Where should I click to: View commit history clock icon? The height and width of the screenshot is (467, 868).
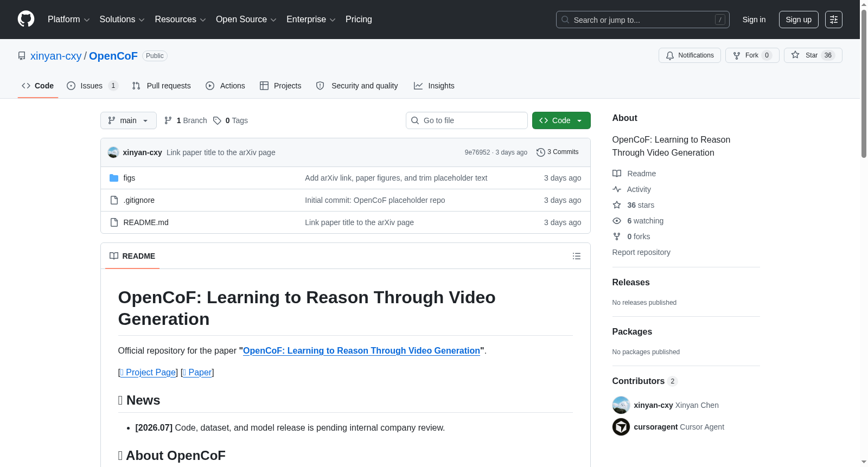click(x=540, y=152)
